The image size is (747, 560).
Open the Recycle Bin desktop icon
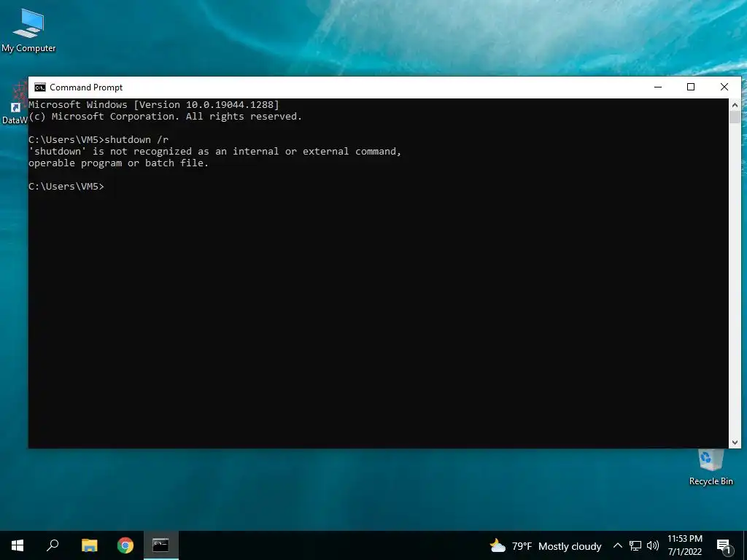711,468
